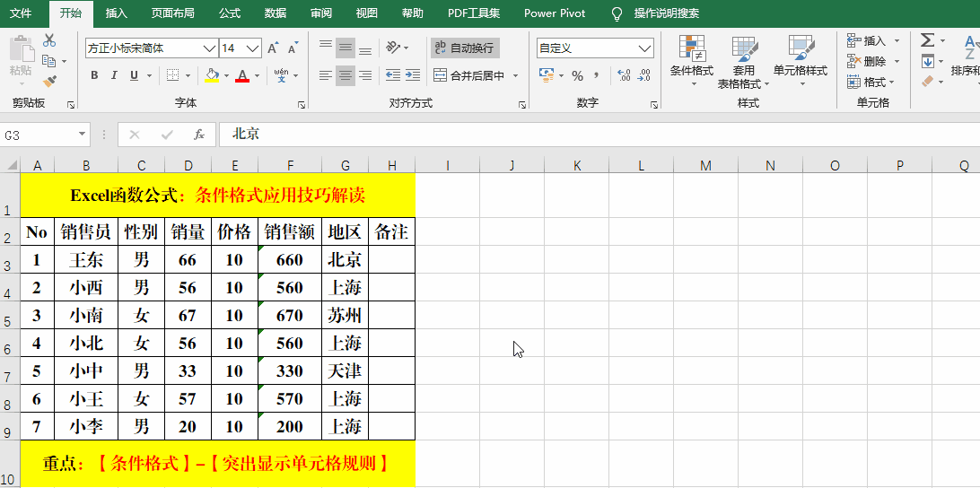Align cell text to the right
This screenshot has width=980, height=488.
365,75
